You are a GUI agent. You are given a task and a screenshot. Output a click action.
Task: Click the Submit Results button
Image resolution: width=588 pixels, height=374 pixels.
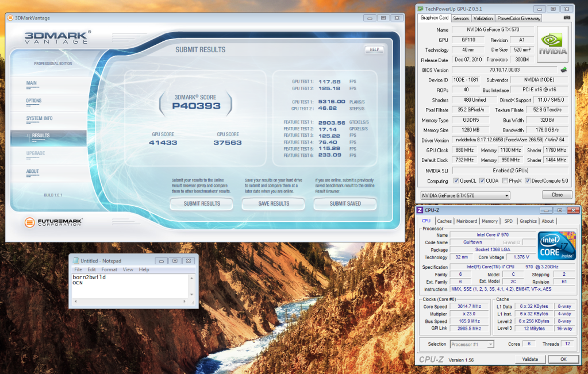click(202, 203)
